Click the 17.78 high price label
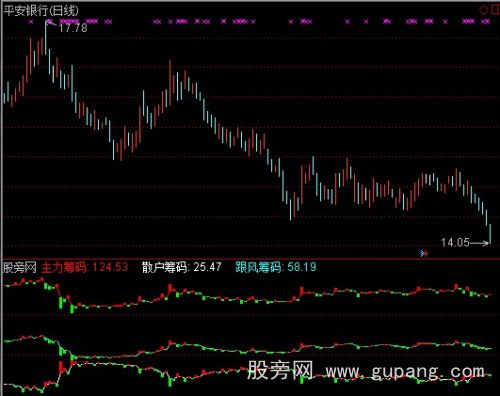 point(73,28)
